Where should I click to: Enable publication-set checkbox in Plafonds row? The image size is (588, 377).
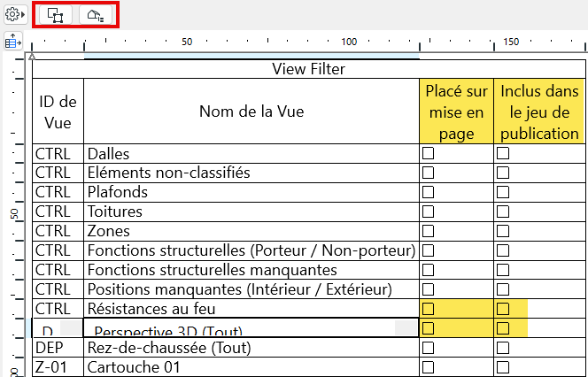(x=503, y=192)
